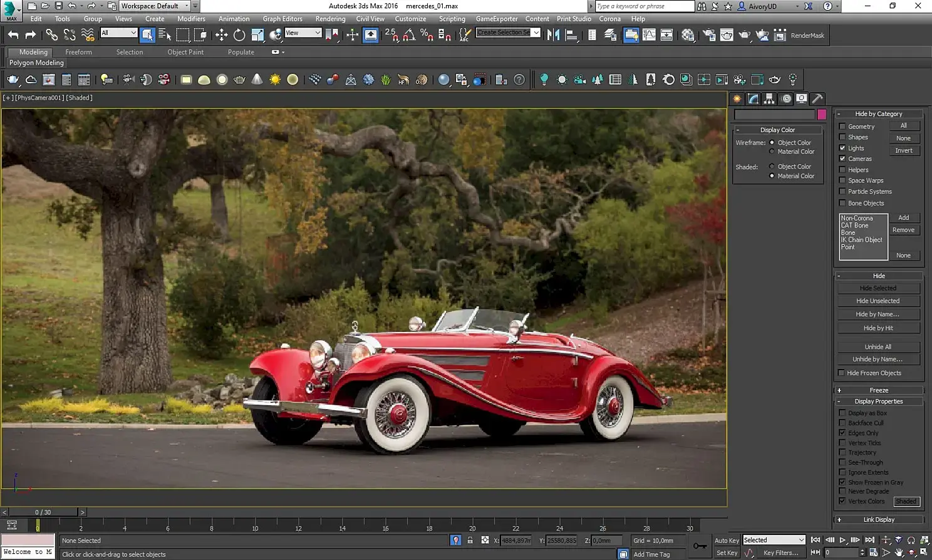Open the View reference coordinate dropdown
This screenshot has height=560, width=932.
coord(303,33)
